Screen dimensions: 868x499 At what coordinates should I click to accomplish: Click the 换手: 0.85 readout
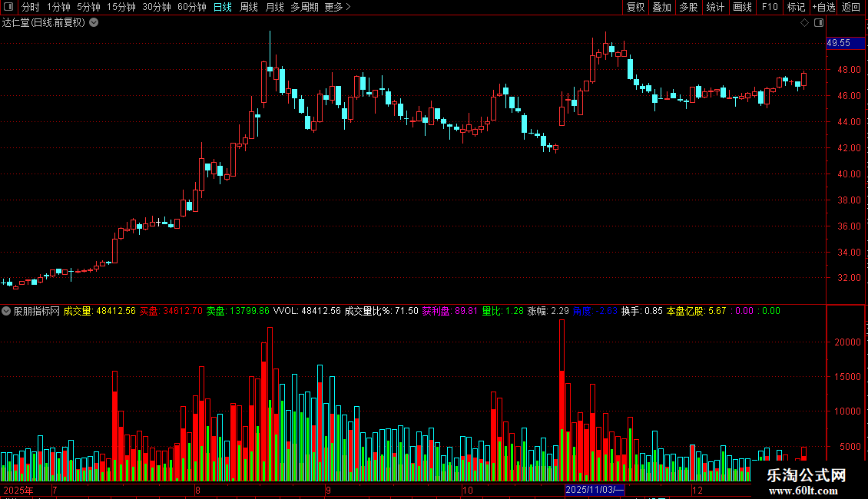click(x=642, y=311)
